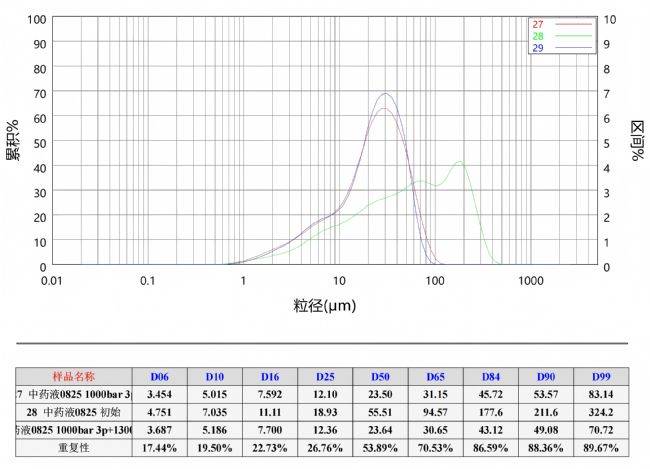Select the D99 column header
Image resolution: width=650 pixels, height=469 pixels.
[601, 377]
